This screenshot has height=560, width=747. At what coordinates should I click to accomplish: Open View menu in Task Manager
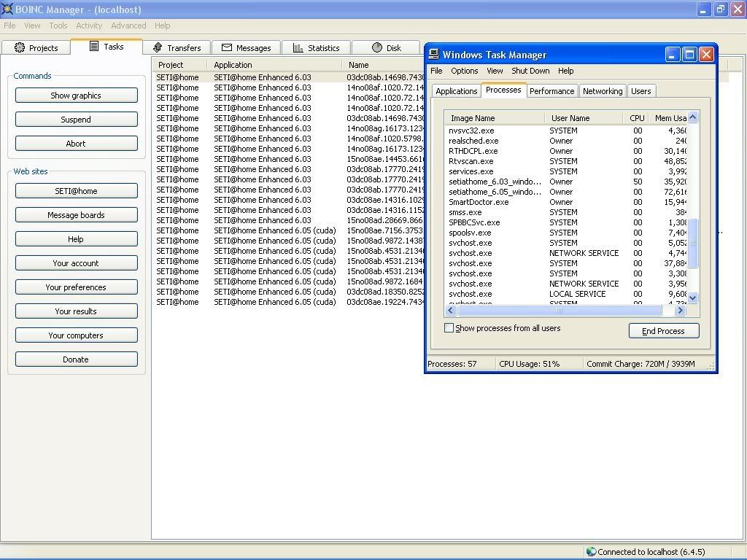(495, 71)
